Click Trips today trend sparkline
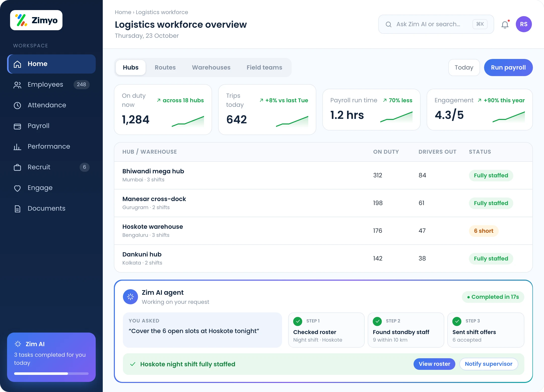Viewport: 544px width, 392px height. click(292, 121)
